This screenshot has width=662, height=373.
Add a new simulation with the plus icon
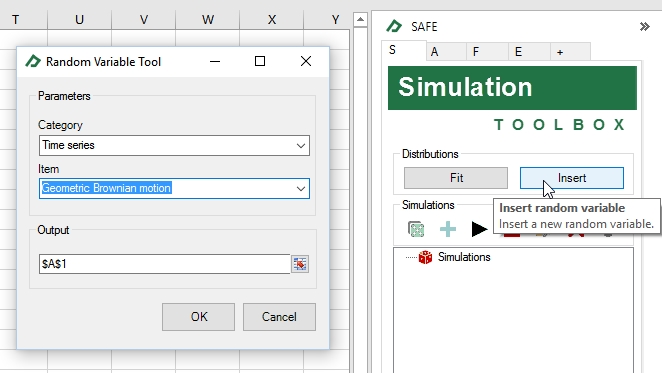[x=448, y=229]
